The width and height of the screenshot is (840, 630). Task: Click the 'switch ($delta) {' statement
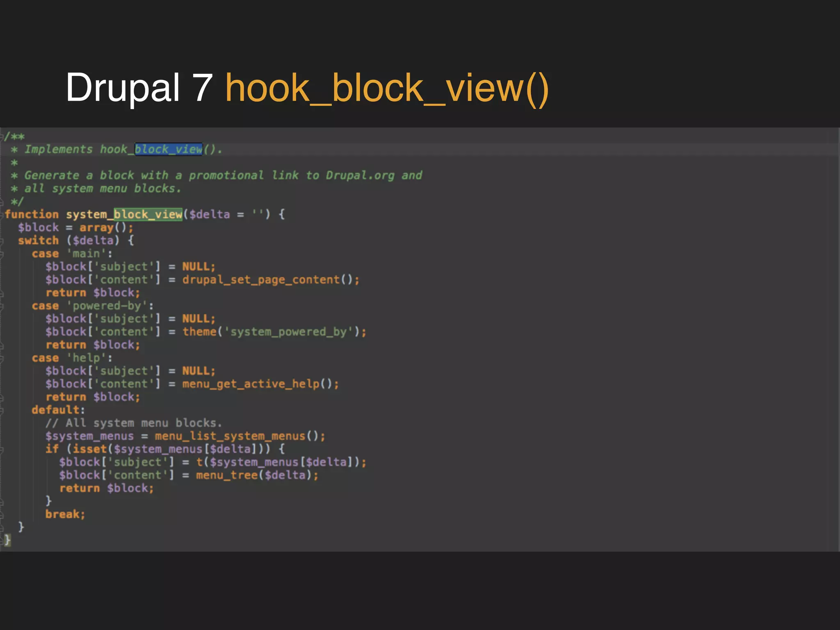click(x=76, y=240)
